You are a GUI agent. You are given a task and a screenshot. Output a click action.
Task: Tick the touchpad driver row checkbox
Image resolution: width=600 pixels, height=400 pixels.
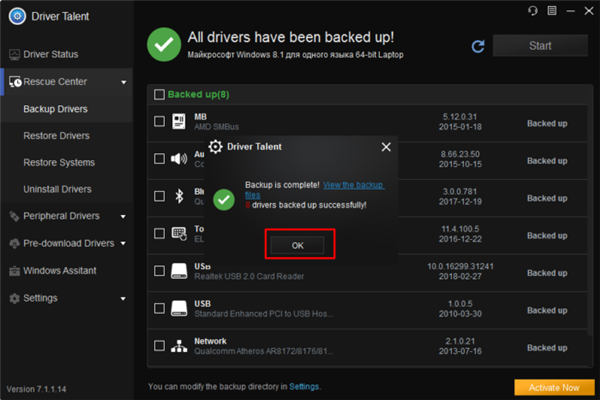pos(159,233)
